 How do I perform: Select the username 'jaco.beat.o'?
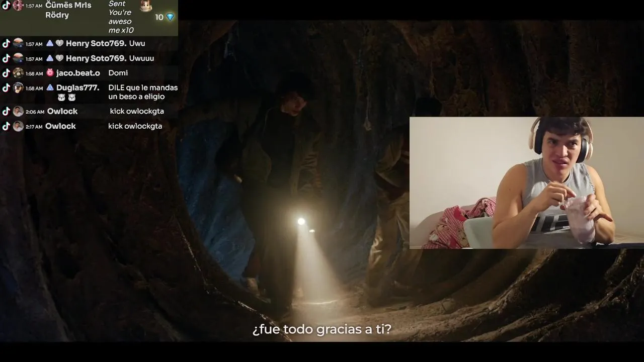(78, 73)
